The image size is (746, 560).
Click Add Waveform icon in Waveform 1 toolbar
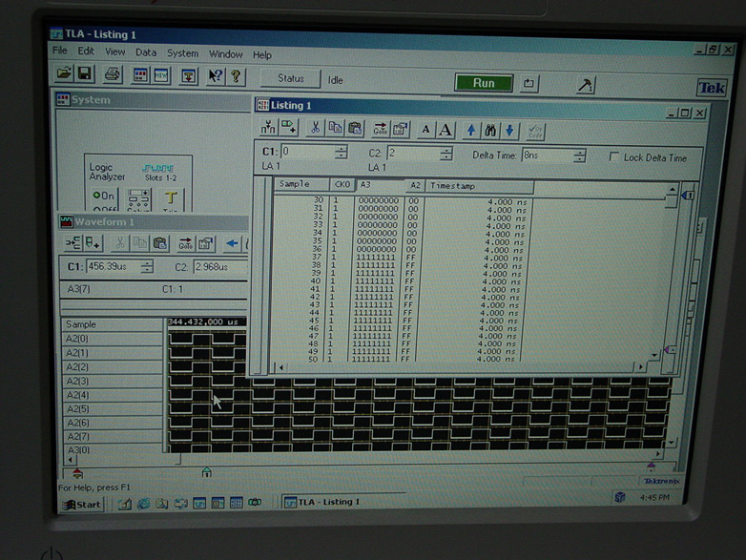(x=73, y=243)
